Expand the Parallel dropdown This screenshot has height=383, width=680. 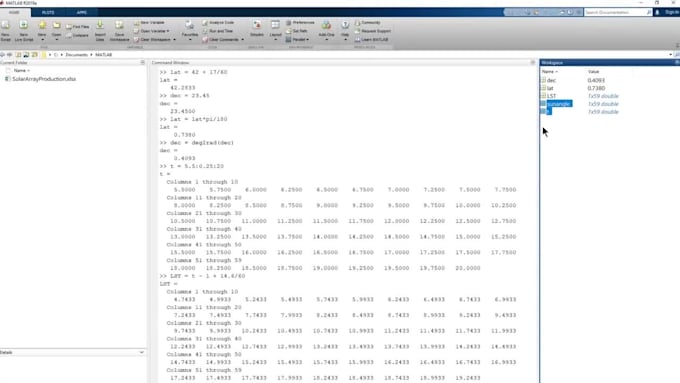(x=298, y=39)
